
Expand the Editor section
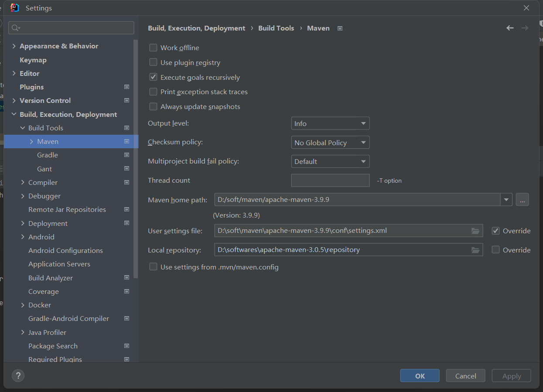[x=14, y=73]
